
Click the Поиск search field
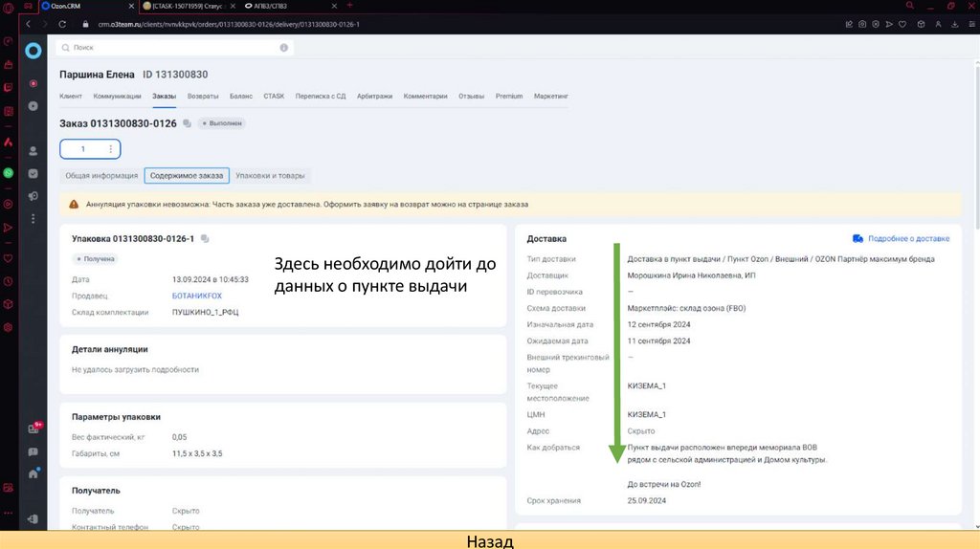click(174, 48)
